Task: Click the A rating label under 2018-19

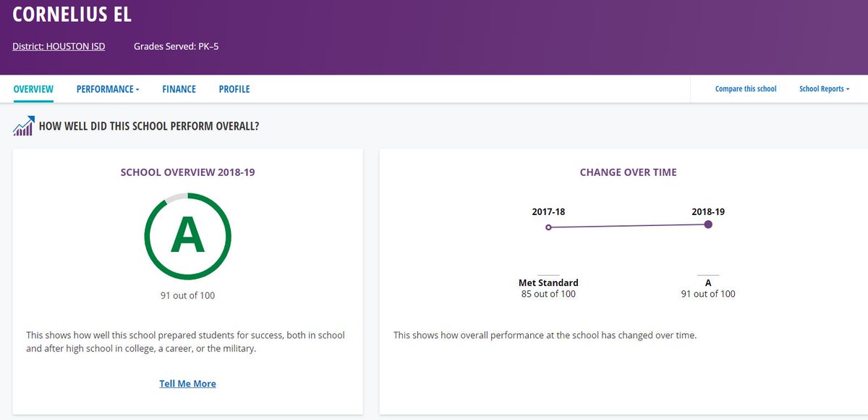Action: click(x=708, y=282)
